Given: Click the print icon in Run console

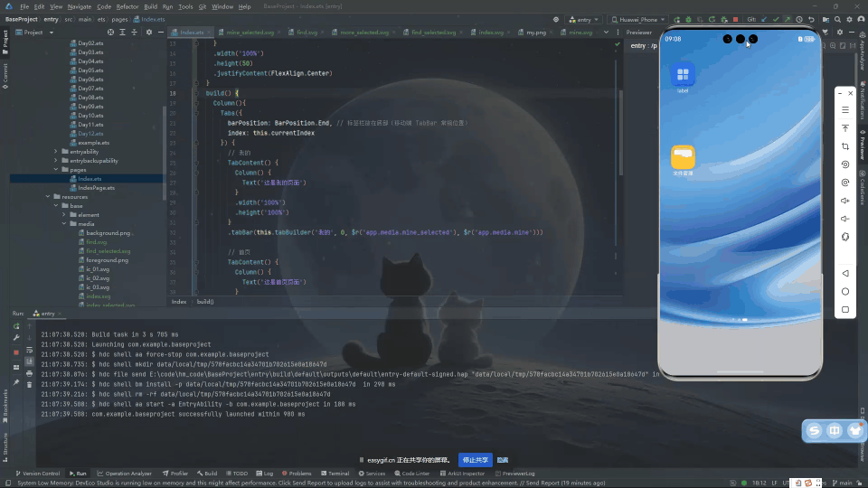Looking at the screenshot, I should (x=29, y=373).
